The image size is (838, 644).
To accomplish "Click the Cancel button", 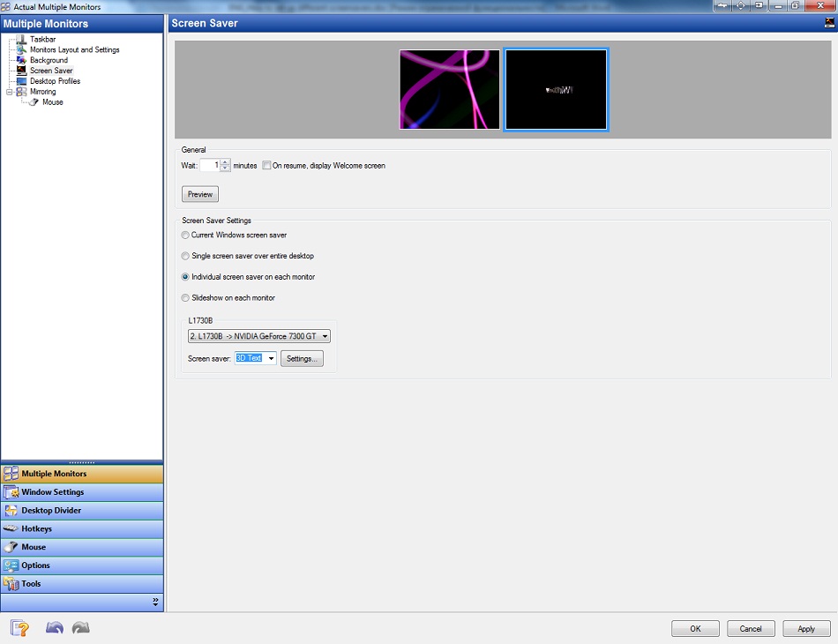I will tap(751, 628).
